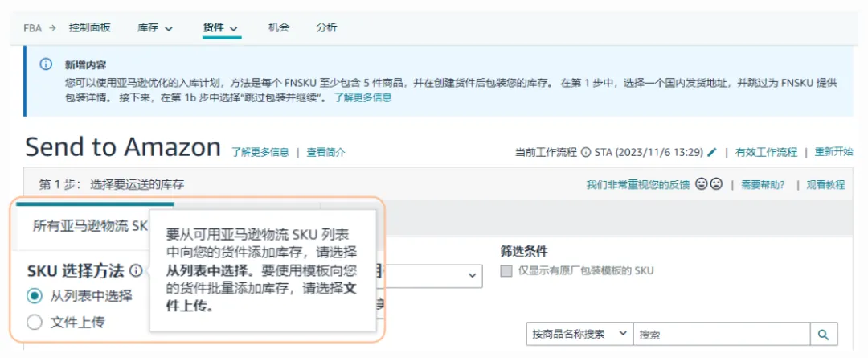This screenshot has height=358, width=868.
Task: Click the 需要帮助? link
Action: (764, 184)
